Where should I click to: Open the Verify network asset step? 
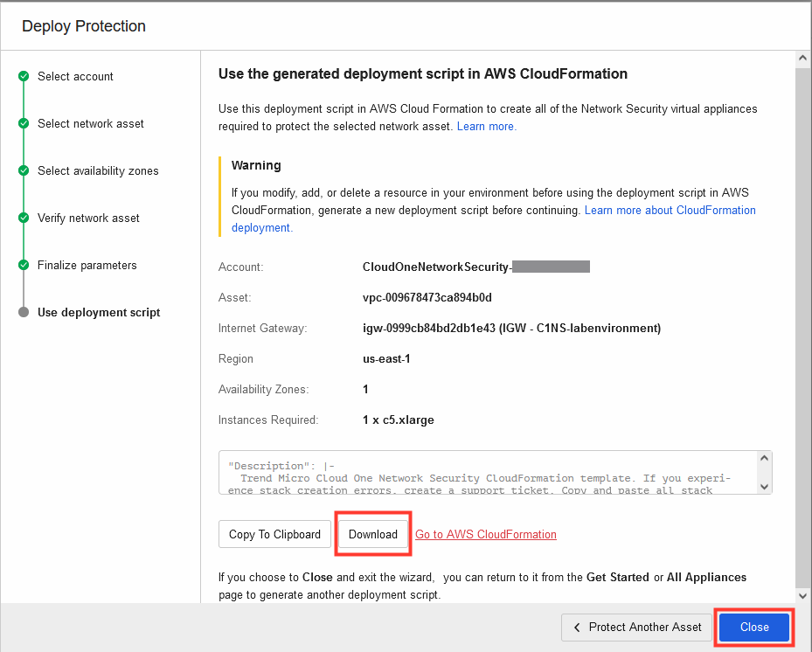point(88,218)
